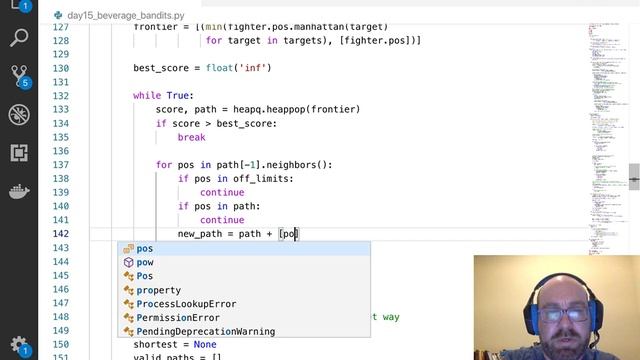The image size is (640, 360).
Task: Click 'if score > best_score:' line
Action: (x=216, y=123)
